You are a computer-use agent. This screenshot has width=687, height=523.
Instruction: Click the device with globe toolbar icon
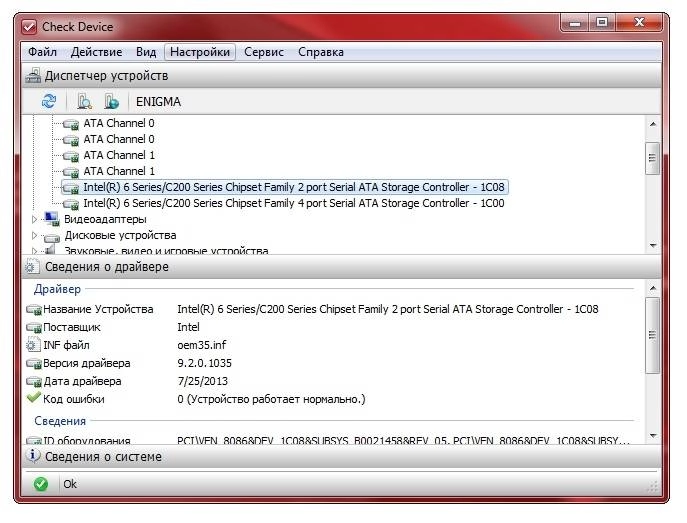pyautogui.click(x=111, y=101)
